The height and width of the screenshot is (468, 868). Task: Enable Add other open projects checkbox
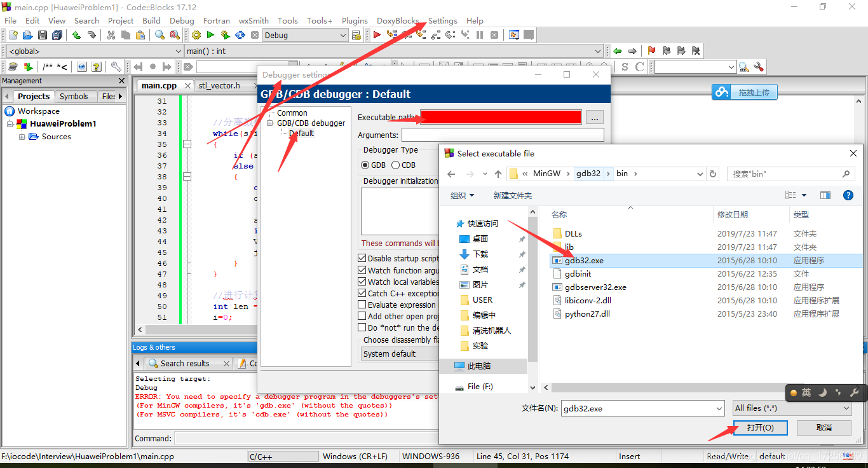coord(362,316)
